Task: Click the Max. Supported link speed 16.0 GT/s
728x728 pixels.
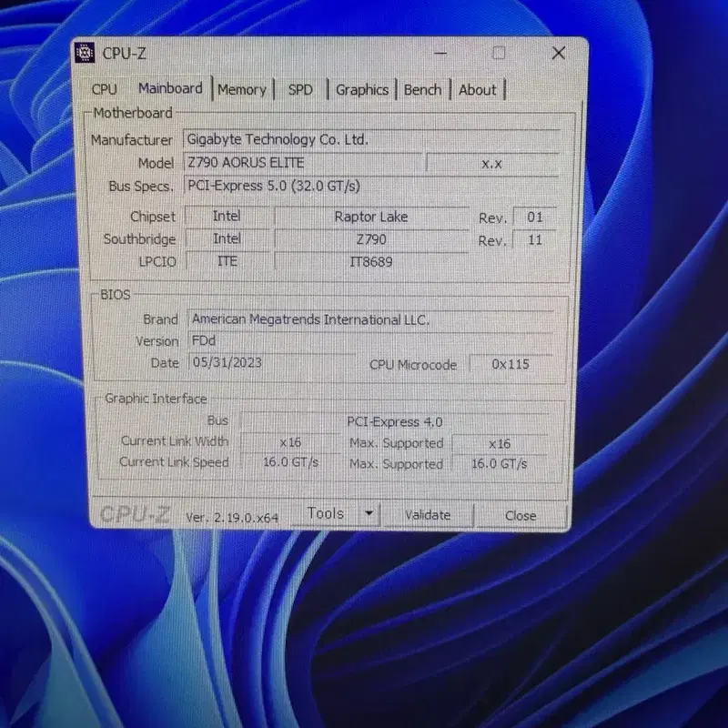Action: (500, 464)
